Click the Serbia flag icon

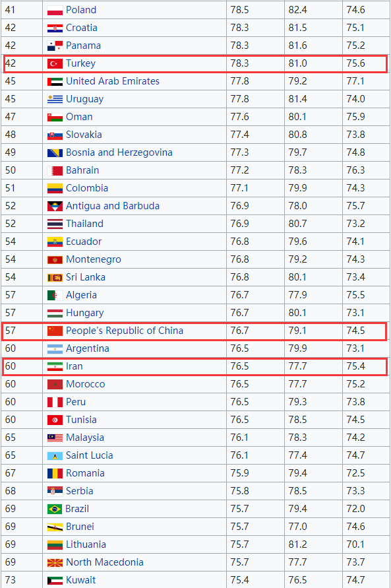[55, 491]
